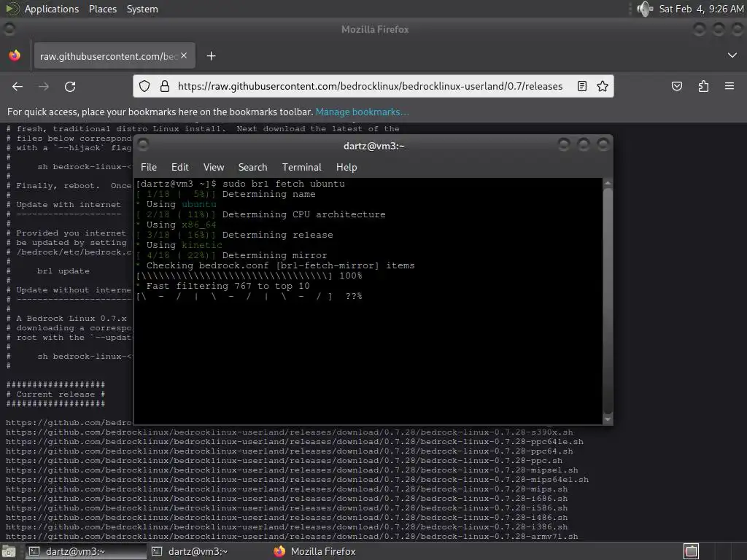Screen dimensions: 747x560
Task: Open Firefox hamburger application menu
Action: pyautogui.click(x=729, y=86)
